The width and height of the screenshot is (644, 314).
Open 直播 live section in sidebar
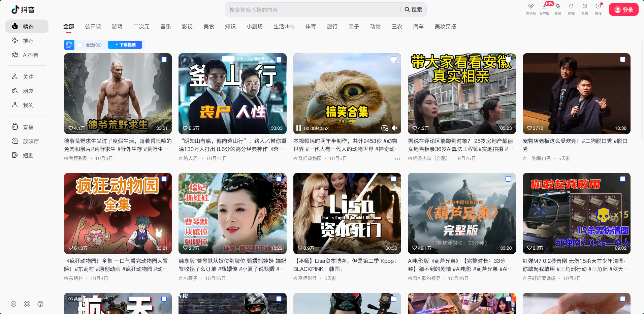tap(28, 127)
